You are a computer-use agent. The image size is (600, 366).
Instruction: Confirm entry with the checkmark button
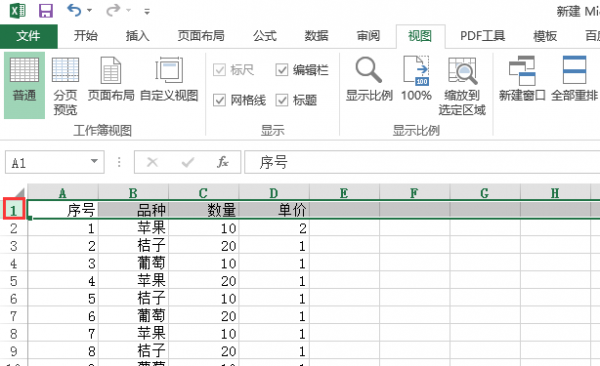tap(188, 162)
